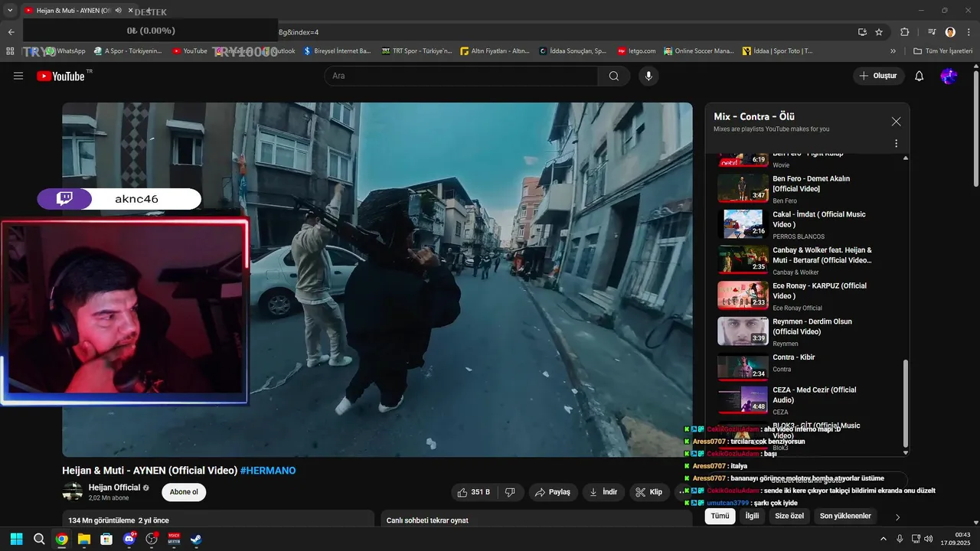The width and height of the screenshot is (980, 551).
Task: Open the Chrome extensions puzzle icon
Action: point(904,32)
